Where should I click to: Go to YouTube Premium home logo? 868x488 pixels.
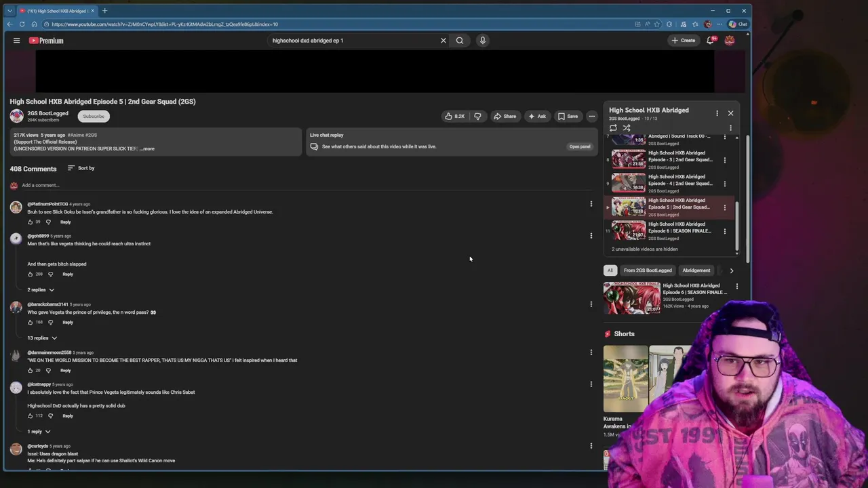46,41
